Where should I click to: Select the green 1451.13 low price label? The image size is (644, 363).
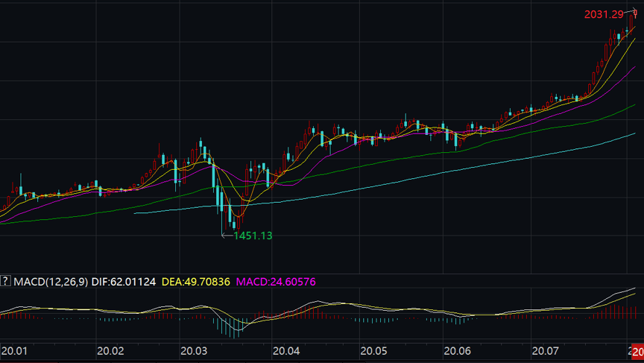[x=253, y=236]
